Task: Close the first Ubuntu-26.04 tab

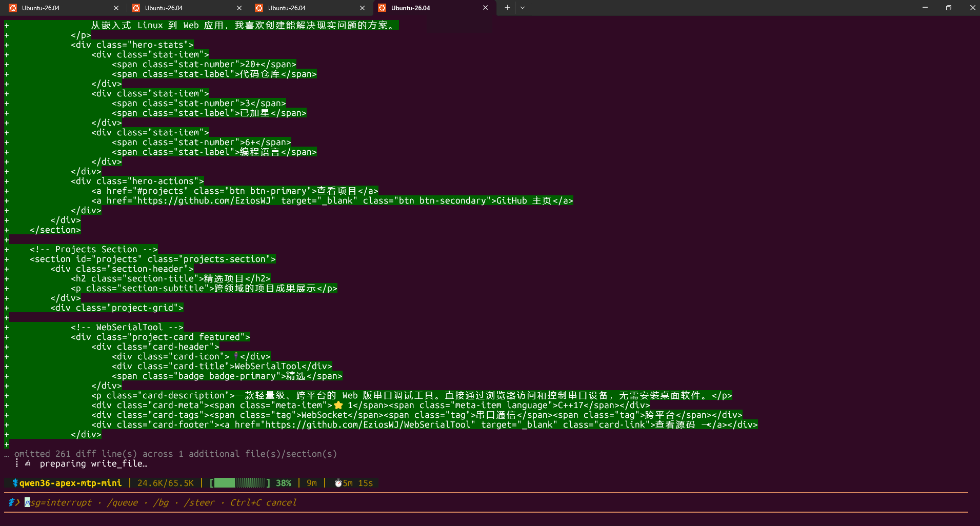Action: (116, 8)
